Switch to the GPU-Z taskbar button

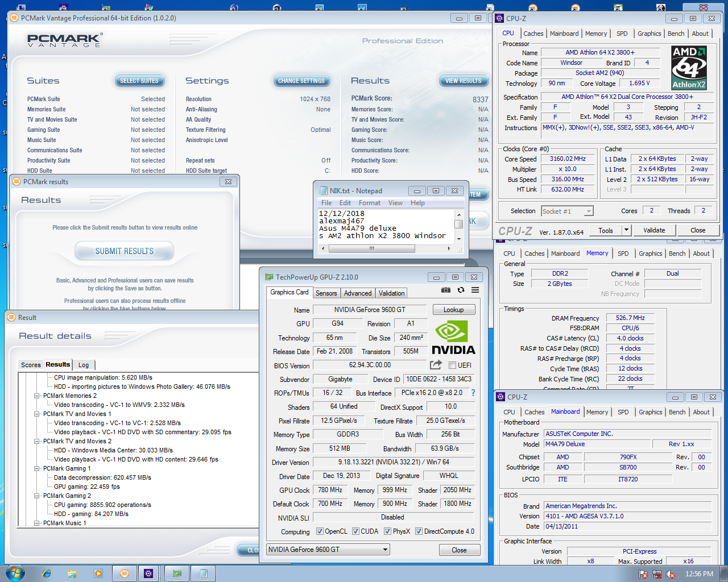coord(177,573)
